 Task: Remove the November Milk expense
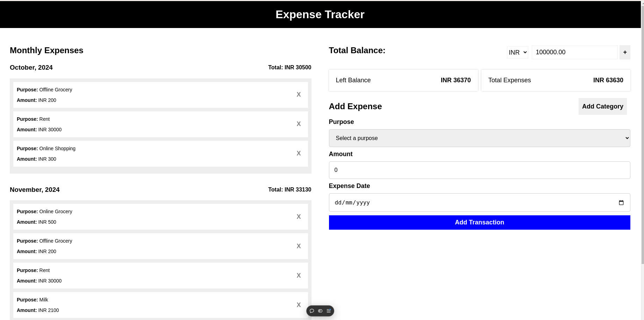tap(299, 305)
